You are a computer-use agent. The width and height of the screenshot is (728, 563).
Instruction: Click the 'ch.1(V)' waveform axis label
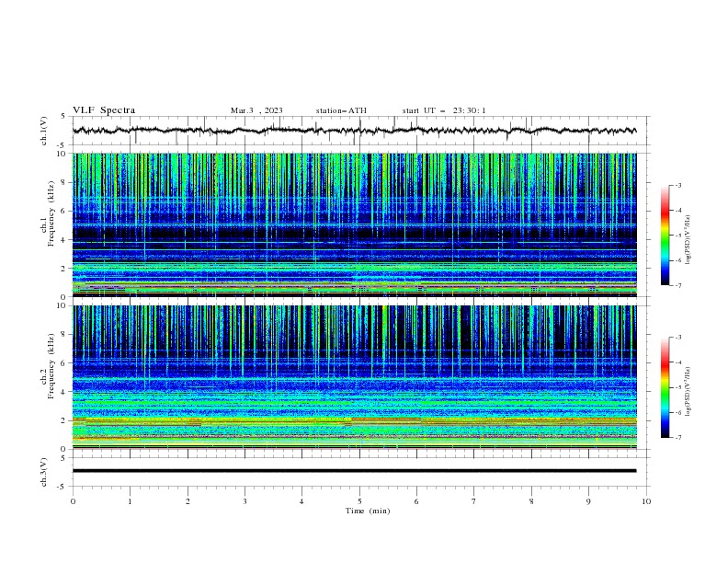click(x=44, y=131)
